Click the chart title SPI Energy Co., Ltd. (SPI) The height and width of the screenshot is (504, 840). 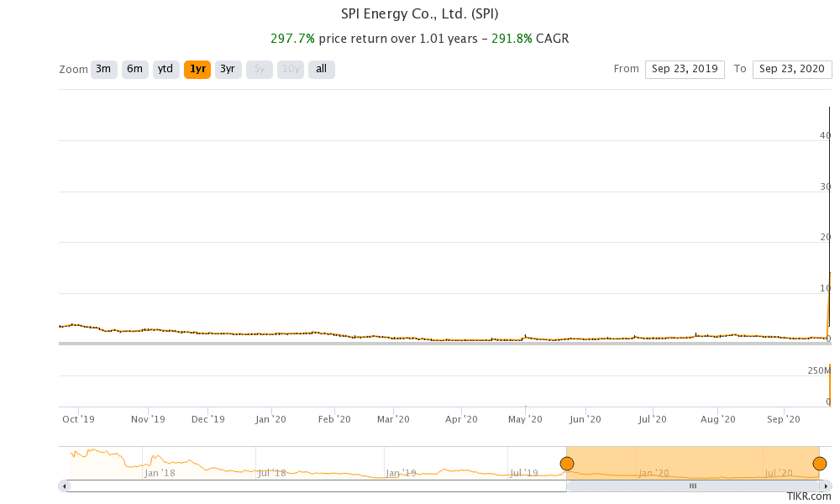(420, 14)
